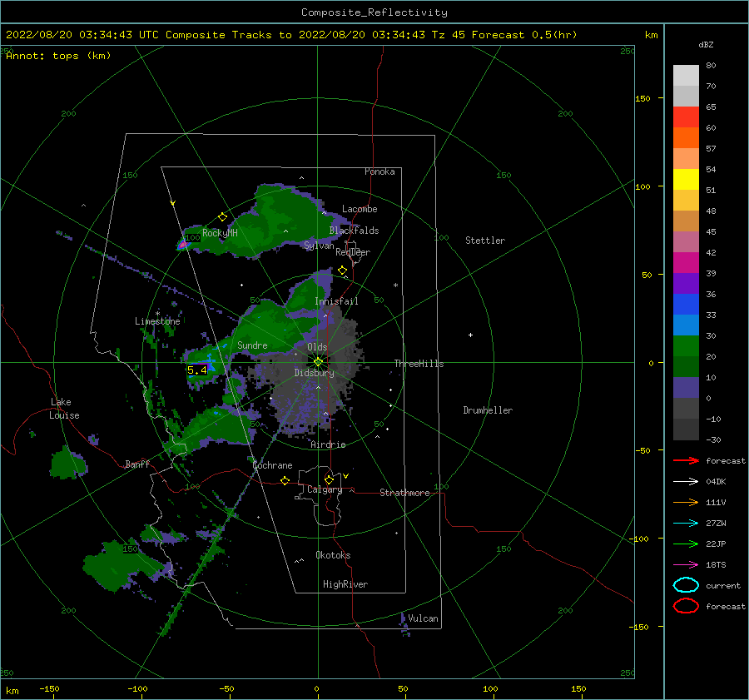
Task: Click the Stettler label
Action: [485, 241]
